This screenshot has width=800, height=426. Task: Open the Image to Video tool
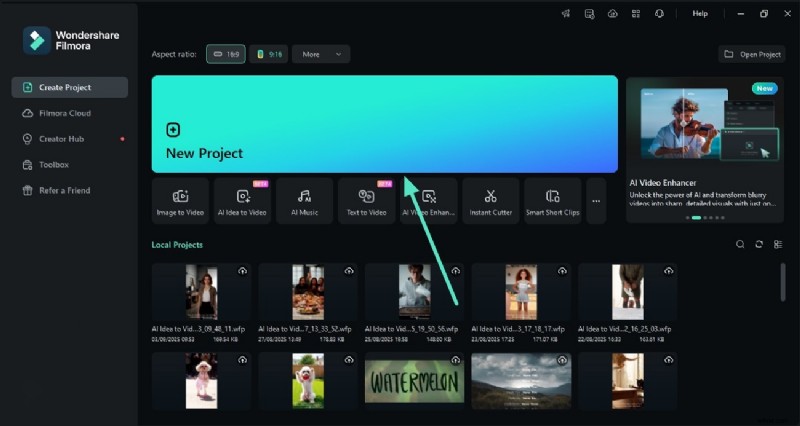[x=180, y=201]
